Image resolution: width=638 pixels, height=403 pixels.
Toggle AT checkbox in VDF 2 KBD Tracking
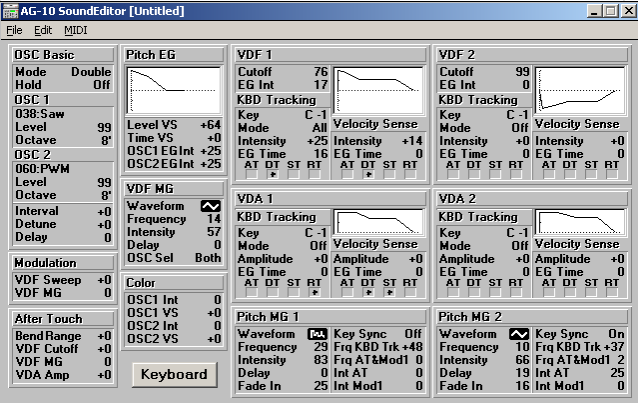[x=453, y=175]
